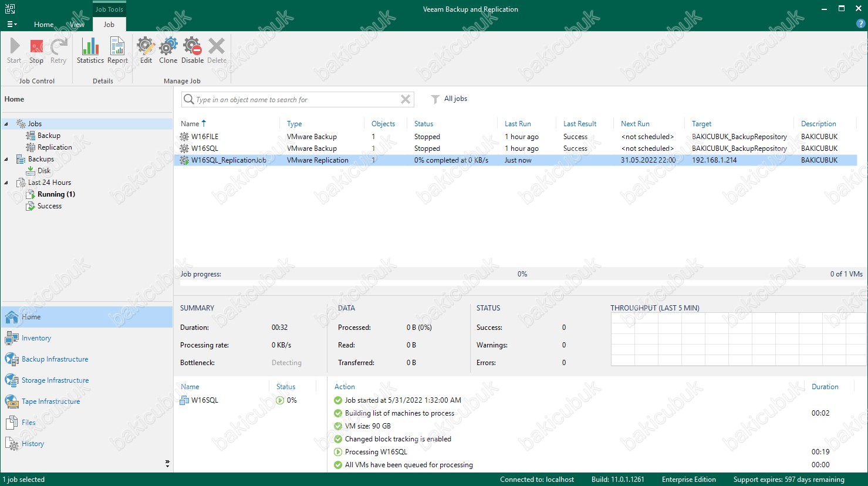Clear the search box with X
Screen dimensions: 868x486
[406, 99]
